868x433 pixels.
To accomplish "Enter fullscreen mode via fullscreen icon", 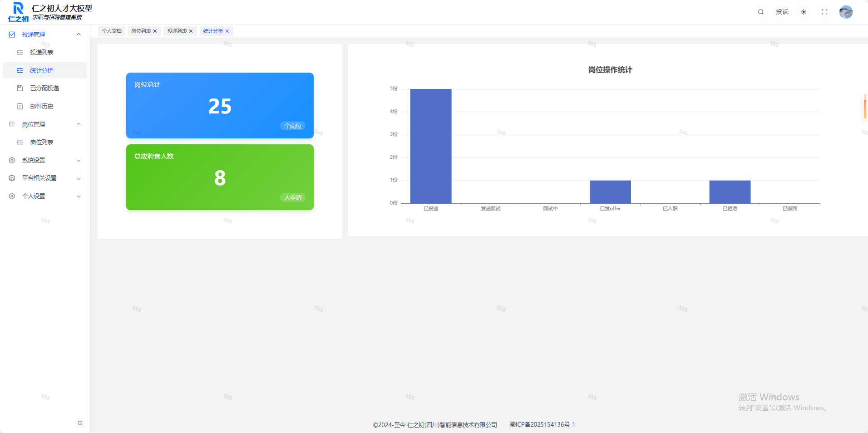I will pos(824,12).
